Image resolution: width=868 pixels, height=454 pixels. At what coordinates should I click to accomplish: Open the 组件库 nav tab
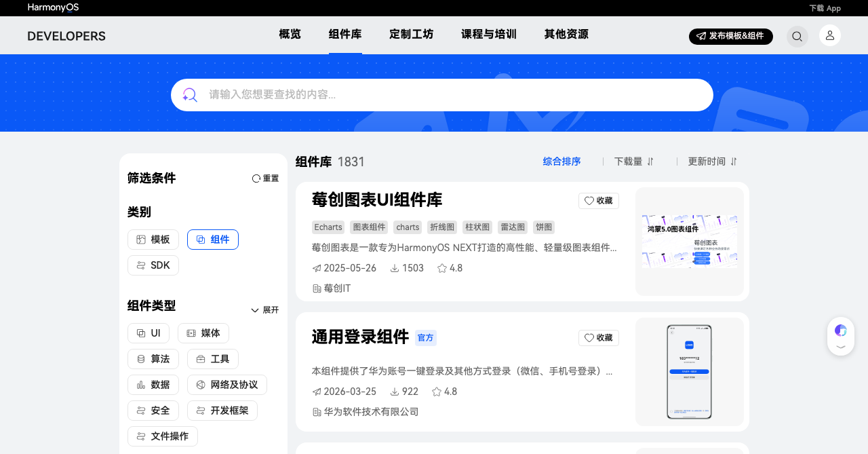[x=345, y=35]
